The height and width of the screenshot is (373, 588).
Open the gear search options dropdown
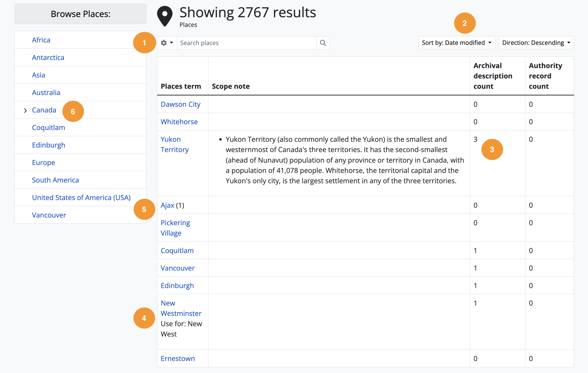167,43
